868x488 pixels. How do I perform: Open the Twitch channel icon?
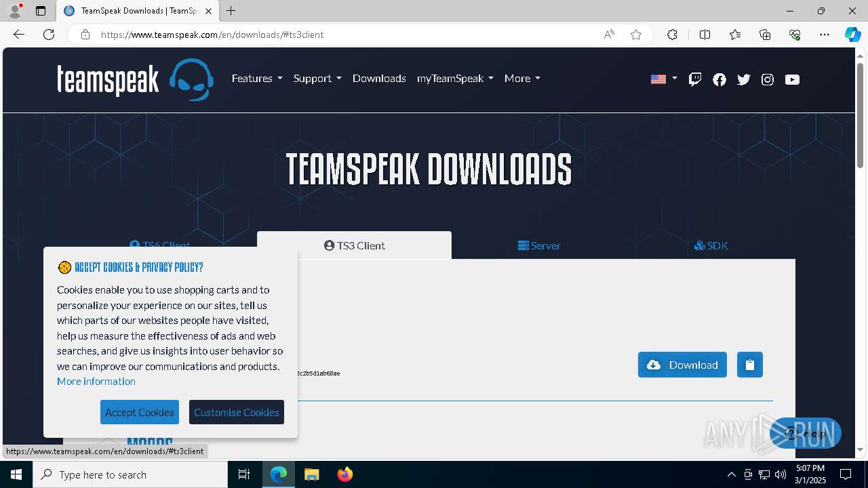click(695, 79)
